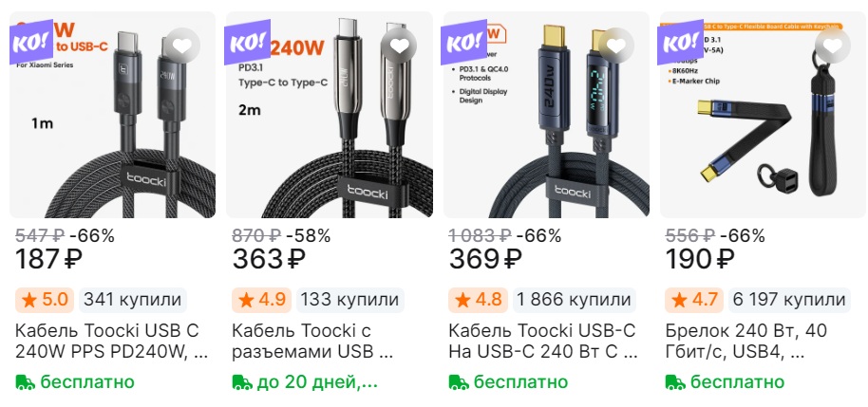Open the keychain flexible cable image
Image resolution: width=868 pixels, height=407 pixels.
coord(763,115)
